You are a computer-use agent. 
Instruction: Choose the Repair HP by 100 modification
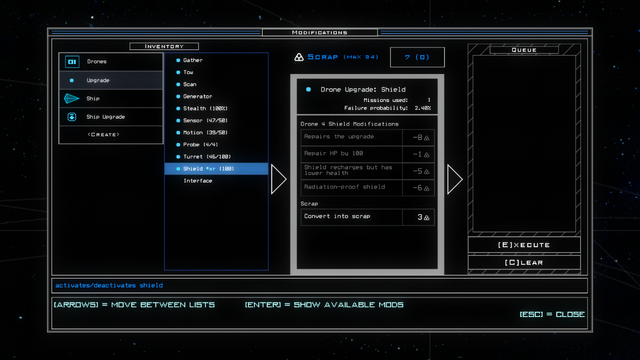tap(367, 154)
